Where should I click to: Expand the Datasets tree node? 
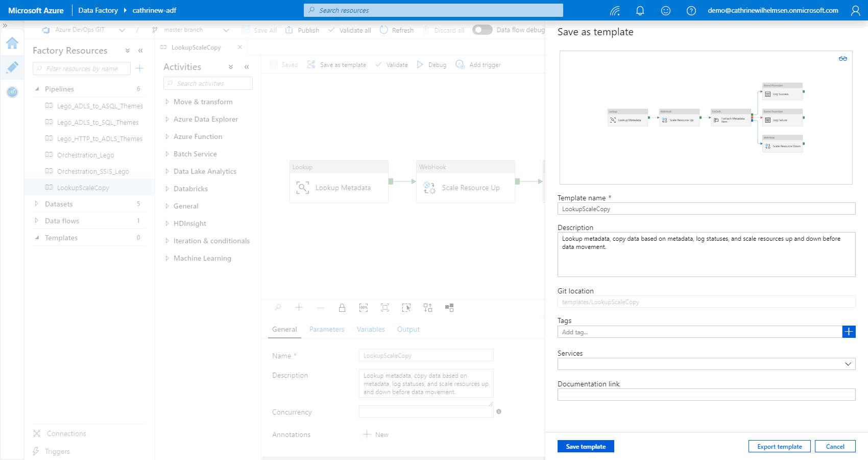[x=37, y=204]
